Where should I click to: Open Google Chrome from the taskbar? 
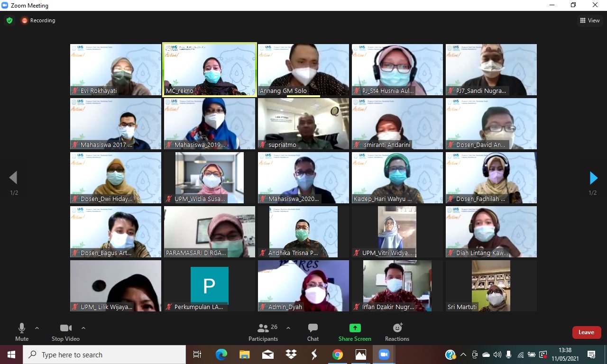(337, 355)
